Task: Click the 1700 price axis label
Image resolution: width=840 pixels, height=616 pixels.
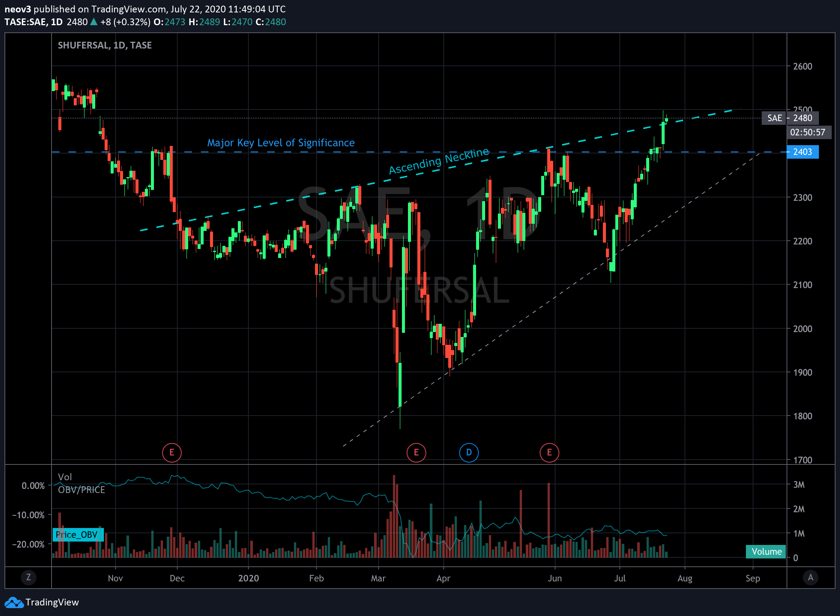Action: [x=803, y=460]
